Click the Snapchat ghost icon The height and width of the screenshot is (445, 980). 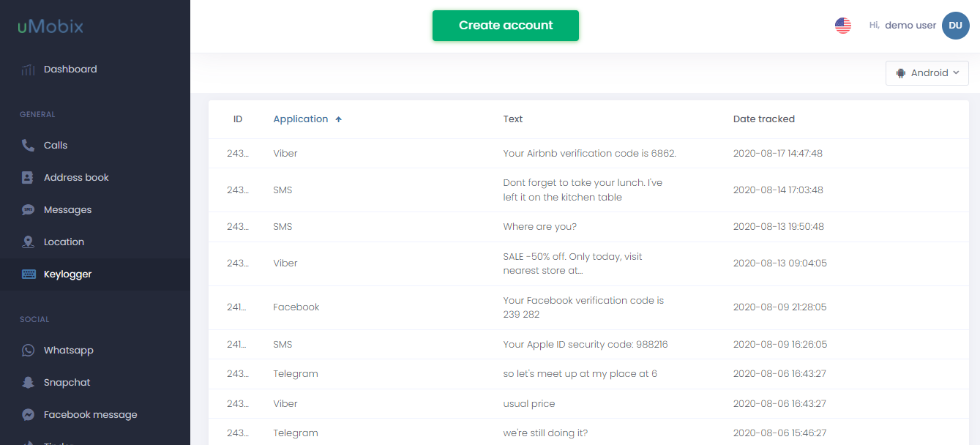point(28,383)
